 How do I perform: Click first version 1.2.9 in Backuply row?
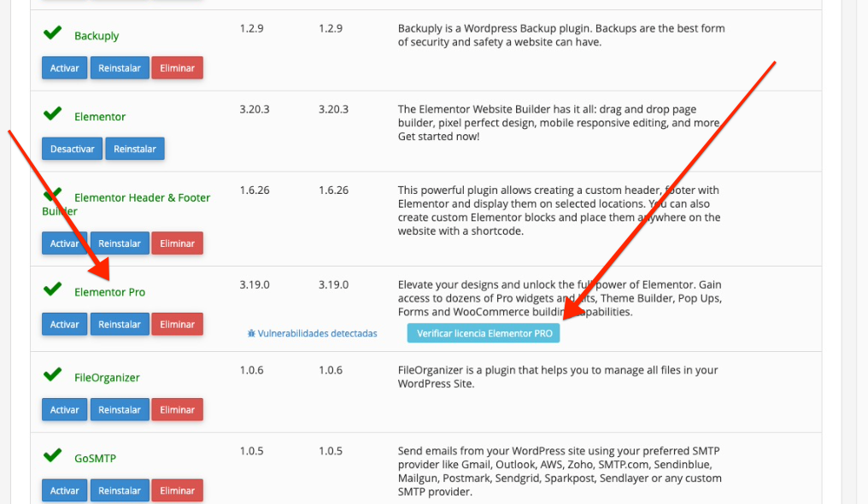pyautogui.click(x=251, y=28)
